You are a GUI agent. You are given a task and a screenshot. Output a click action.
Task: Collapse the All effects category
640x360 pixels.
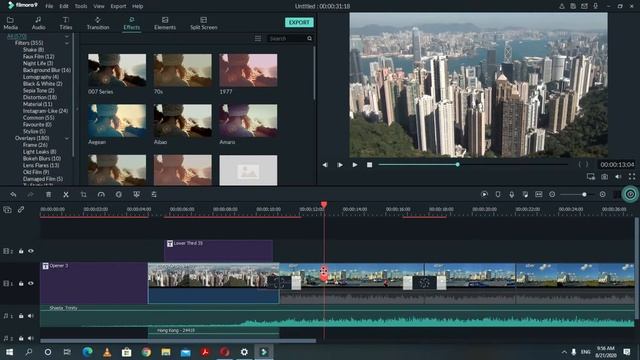[67, 36]
